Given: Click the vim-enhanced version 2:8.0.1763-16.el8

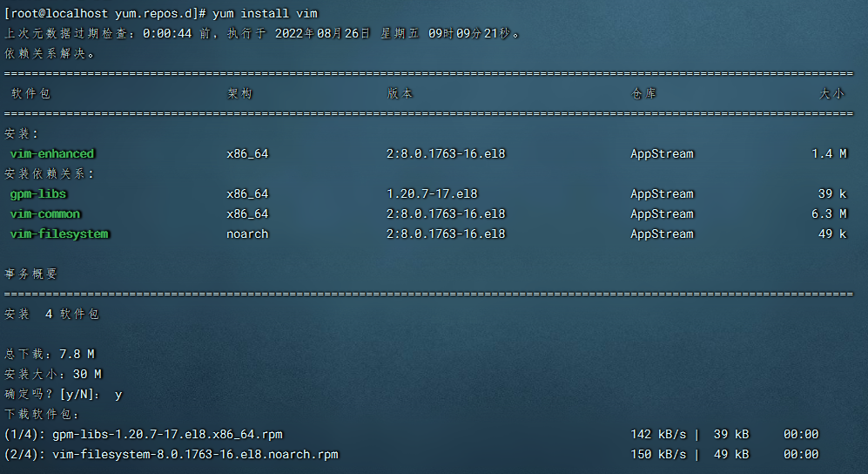Looking at the screenshot, I should point(446,153).
